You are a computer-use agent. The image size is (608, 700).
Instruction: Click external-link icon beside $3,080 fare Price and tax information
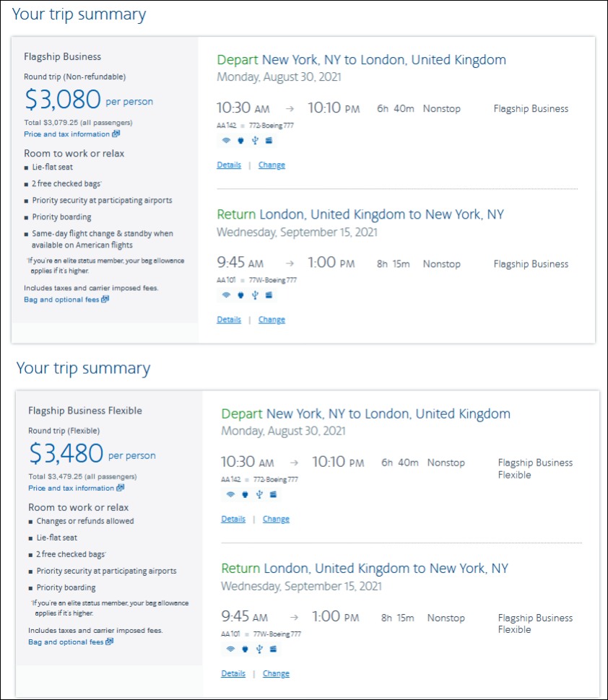pyautogui.click(x=116, y=134)
